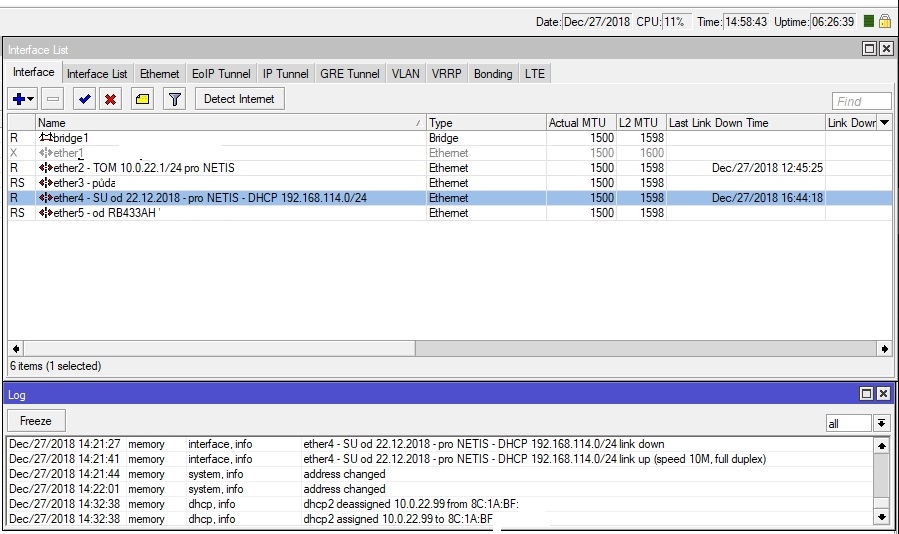The height and width of the screenshot is (534, 899).
Task: Click the horizontal scrollbar left arrow
Action: 15,348
